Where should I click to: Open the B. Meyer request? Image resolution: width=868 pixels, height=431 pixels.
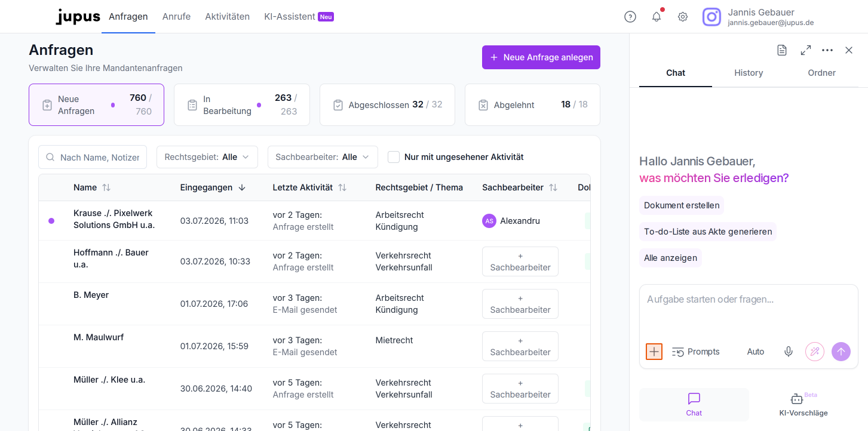(91, 295)
